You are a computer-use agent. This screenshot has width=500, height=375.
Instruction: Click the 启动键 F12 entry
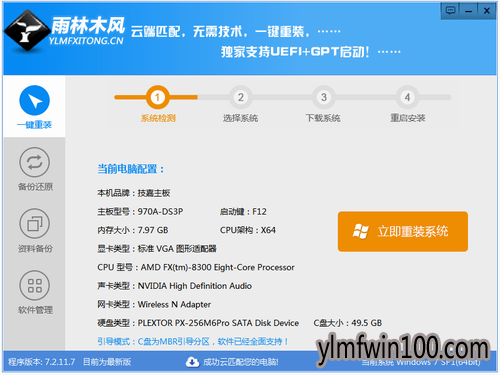pyautogui.click(x=243, y=212)
